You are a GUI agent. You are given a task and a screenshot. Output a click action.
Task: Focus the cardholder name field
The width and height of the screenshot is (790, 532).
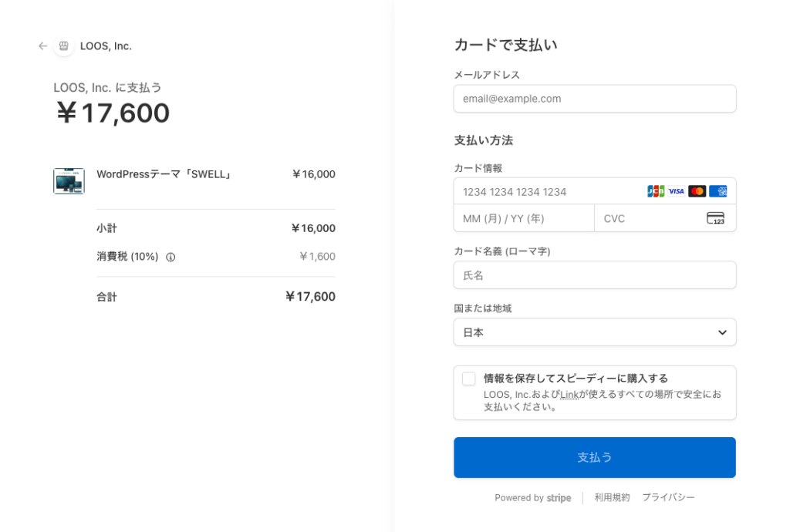coord(594,275)
